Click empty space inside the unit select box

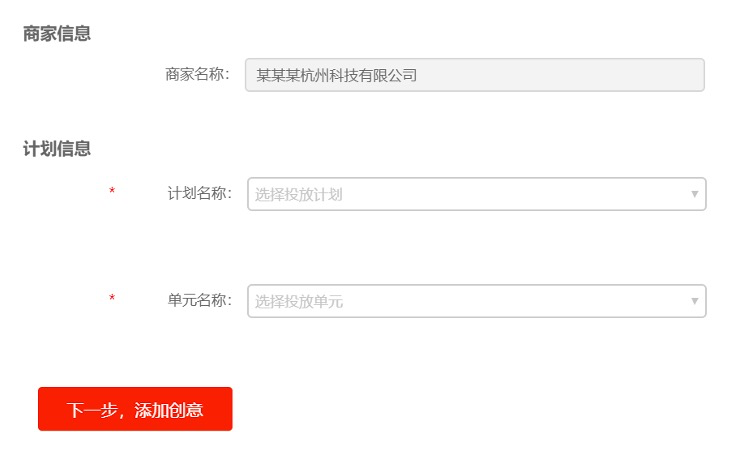(x=511, y=301)
